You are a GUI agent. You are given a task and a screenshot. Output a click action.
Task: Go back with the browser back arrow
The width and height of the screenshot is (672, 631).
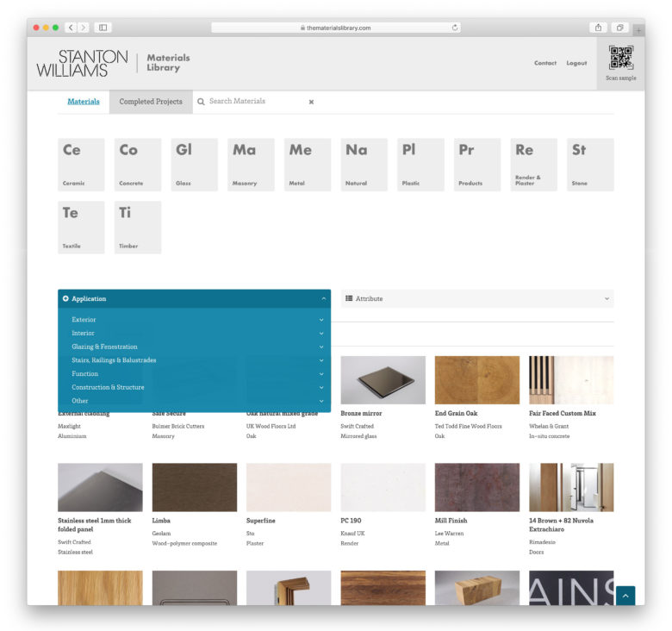(71, 28)
